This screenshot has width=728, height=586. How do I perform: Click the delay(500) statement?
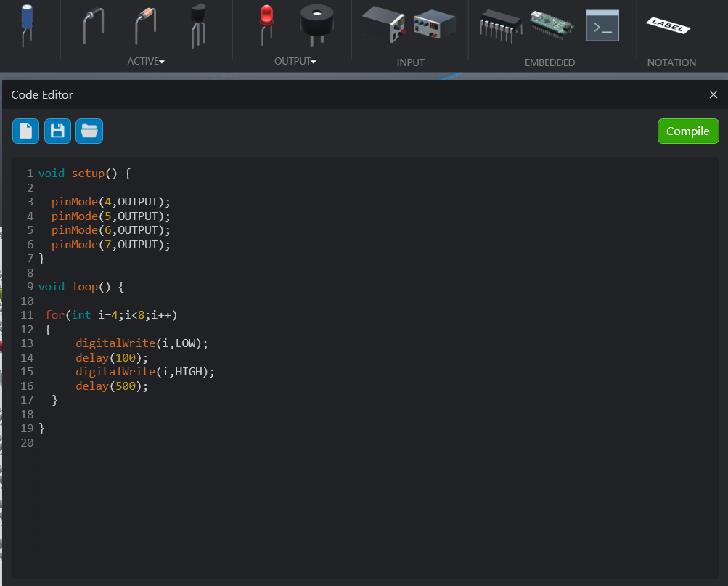pos(112,386)
